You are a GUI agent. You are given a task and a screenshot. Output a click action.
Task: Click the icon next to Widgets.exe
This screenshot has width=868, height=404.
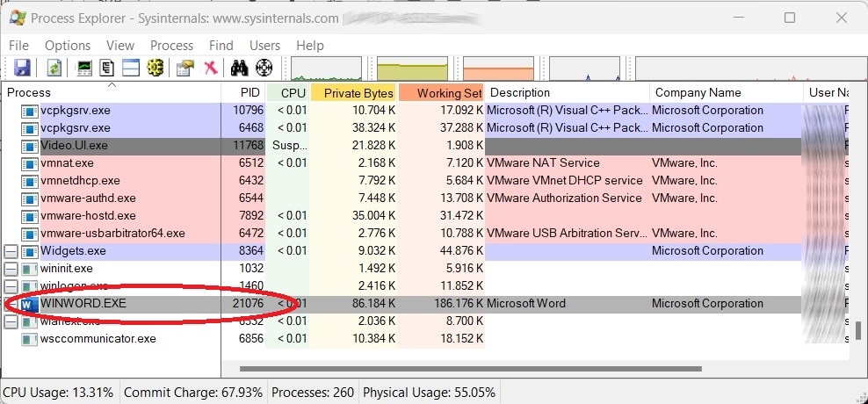tap(28, 251)
